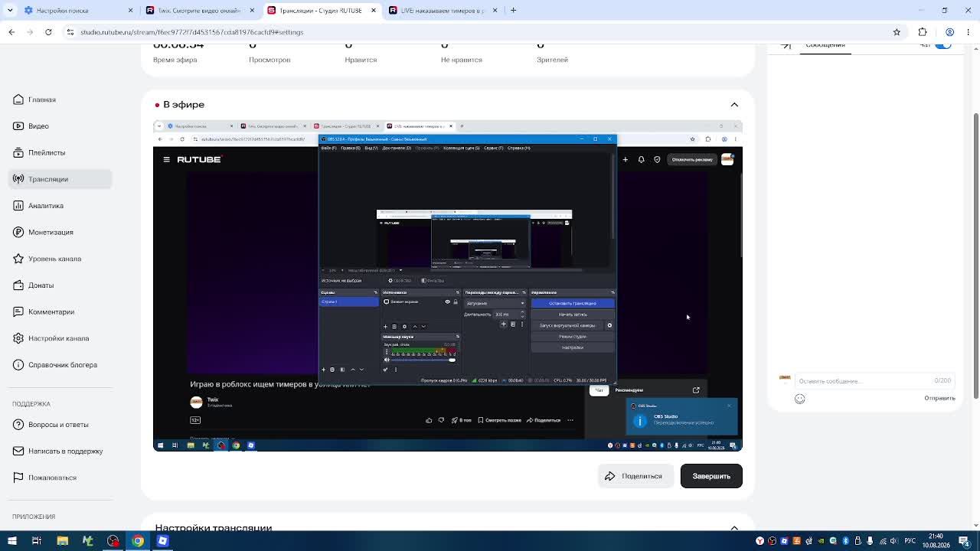Click the Написать в поддержку envelope icon

(x=18, y=451)
